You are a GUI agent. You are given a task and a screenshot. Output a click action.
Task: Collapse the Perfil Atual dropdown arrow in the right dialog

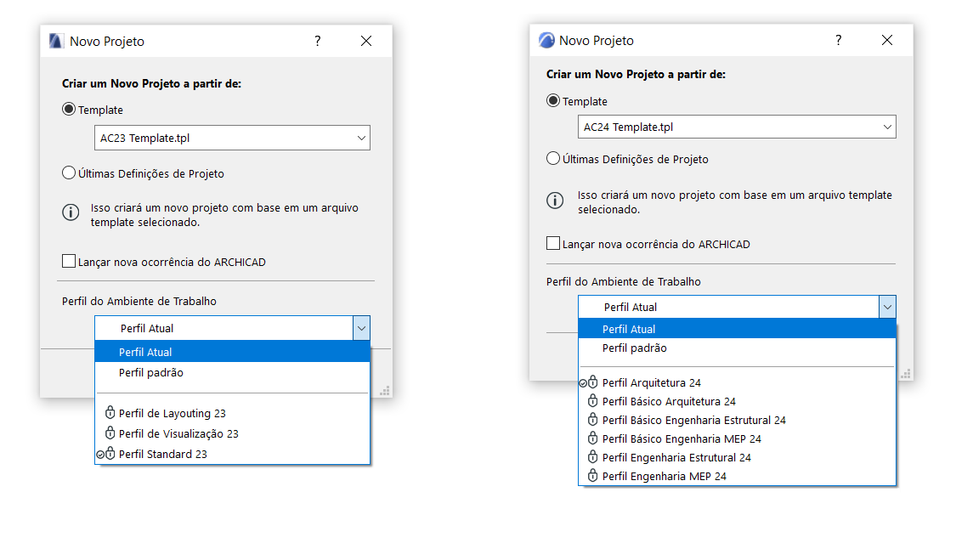click(x=887, y=307)
